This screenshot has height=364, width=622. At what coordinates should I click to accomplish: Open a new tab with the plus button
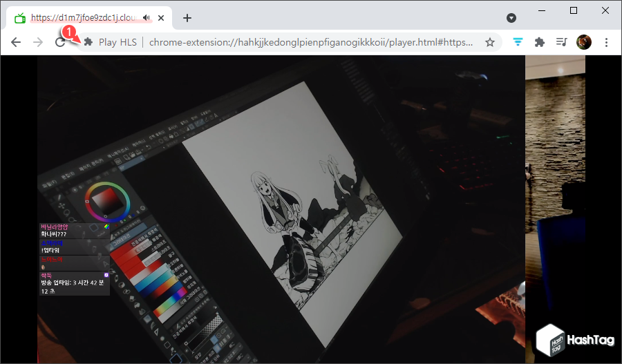(x=187, y=18)
